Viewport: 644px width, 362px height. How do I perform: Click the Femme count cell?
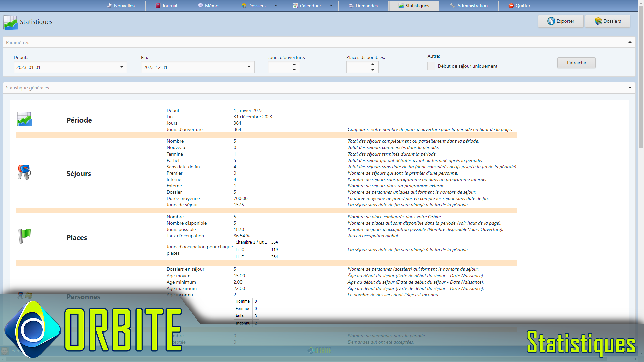coord(256,309)
